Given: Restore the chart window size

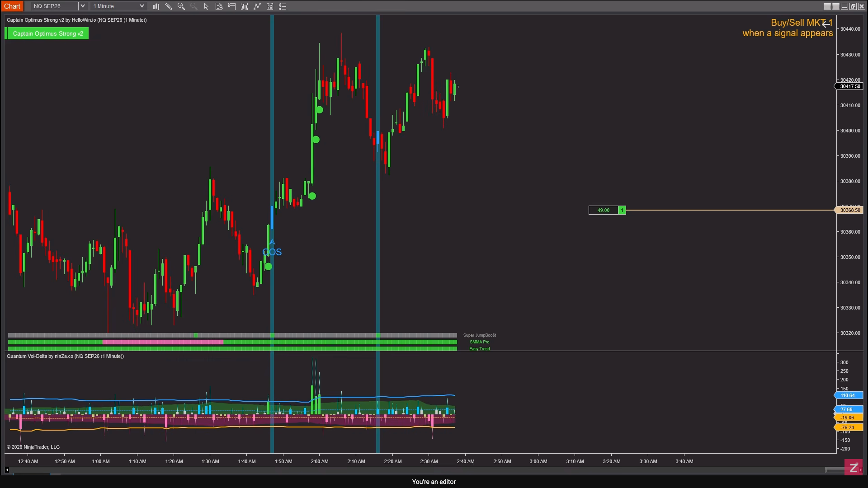Looking at the screenshot, I should 853,6.
